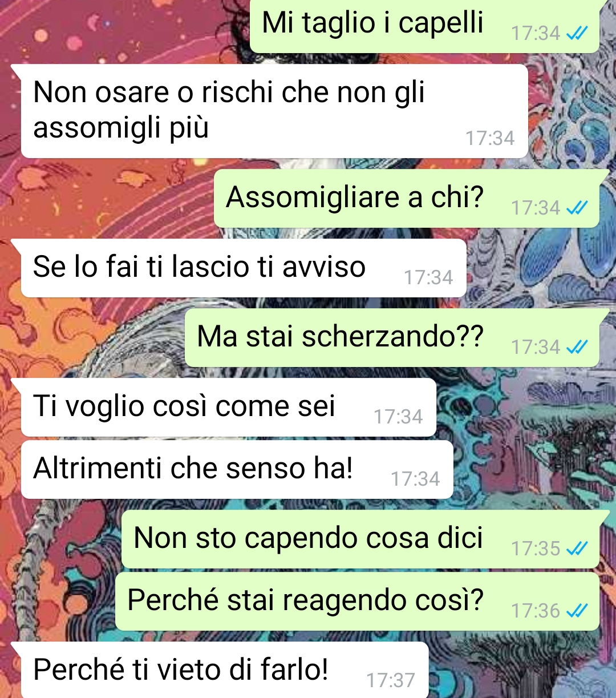Tap the blue ticks on 'Ma stai scherzando??'
616x698 pixels.
pos(577,348)
